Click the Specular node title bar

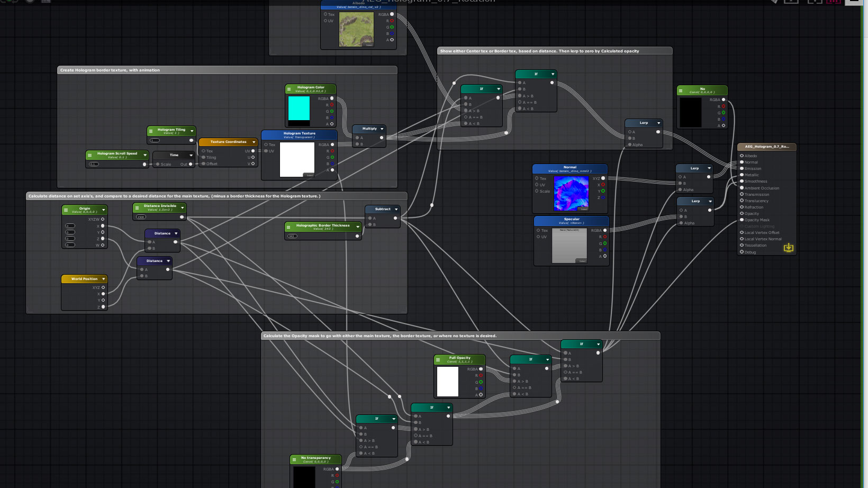(572, 220)
